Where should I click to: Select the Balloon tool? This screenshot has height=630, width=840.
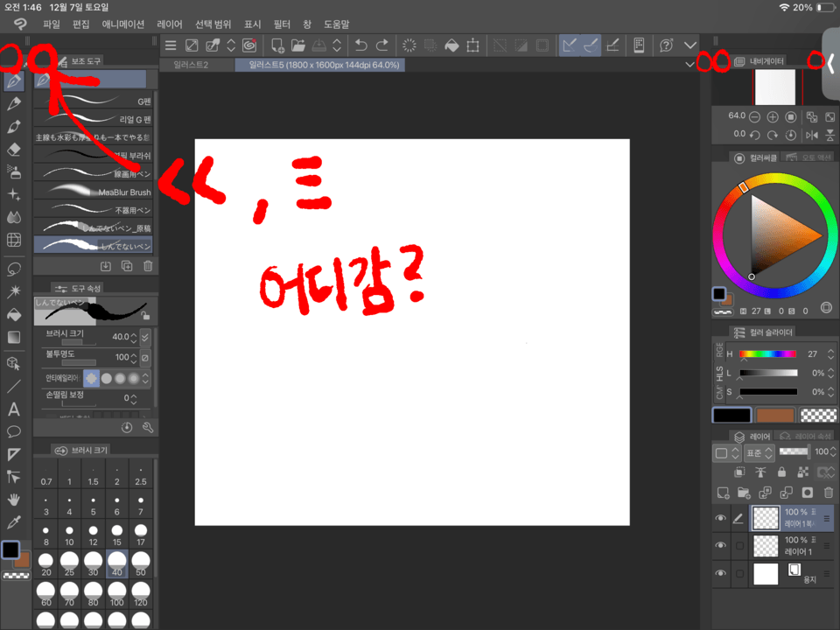click(x=14, y=431)
